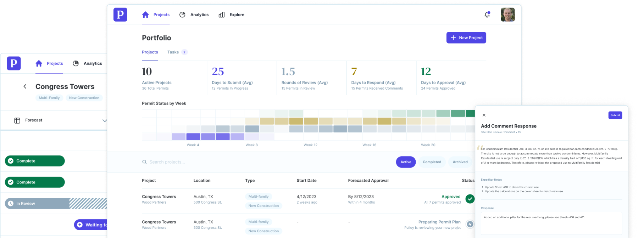Viewport: 644px width, 238px height.
Task: Click the Forecast table icon
Action: click(17, 120)
